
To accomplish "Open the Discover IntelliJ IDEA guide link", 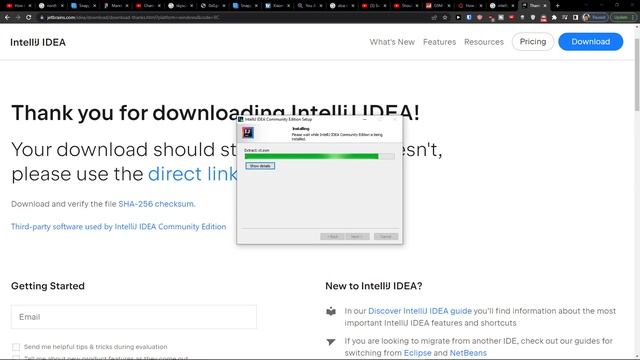I will pos(420,311).
